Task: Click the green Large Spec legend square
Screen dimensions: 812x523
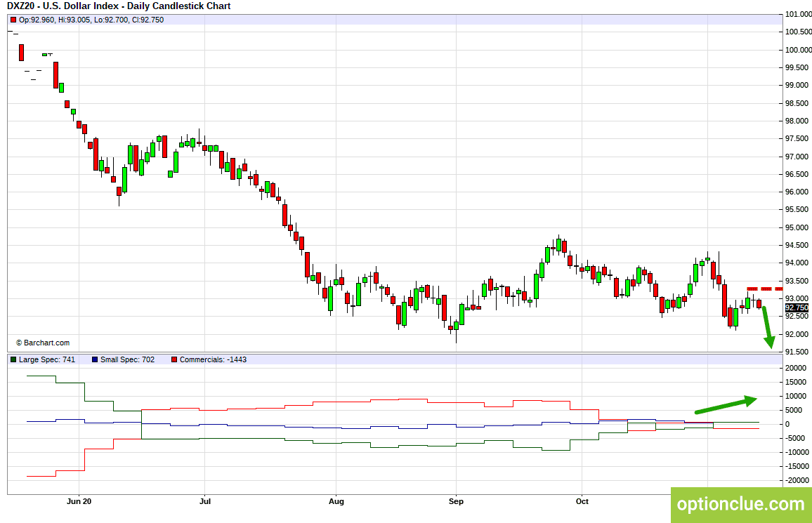Action: 13,359
